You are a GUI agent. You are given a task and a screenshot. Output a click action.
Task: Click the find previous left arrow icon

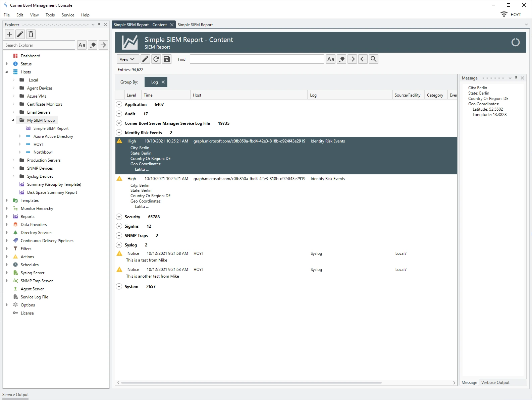click(363, 59)
